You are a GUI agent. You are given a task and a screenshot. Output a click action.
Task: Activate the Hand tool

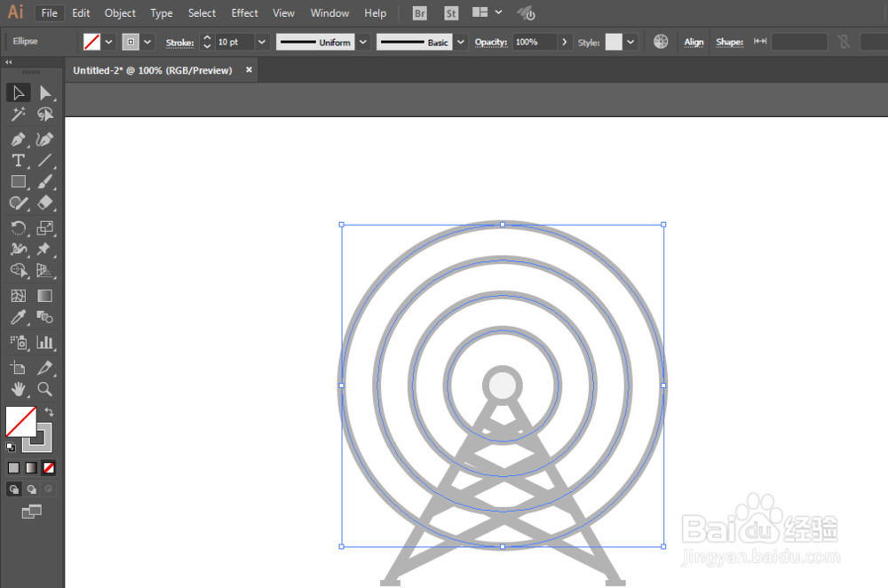[18, 389]
